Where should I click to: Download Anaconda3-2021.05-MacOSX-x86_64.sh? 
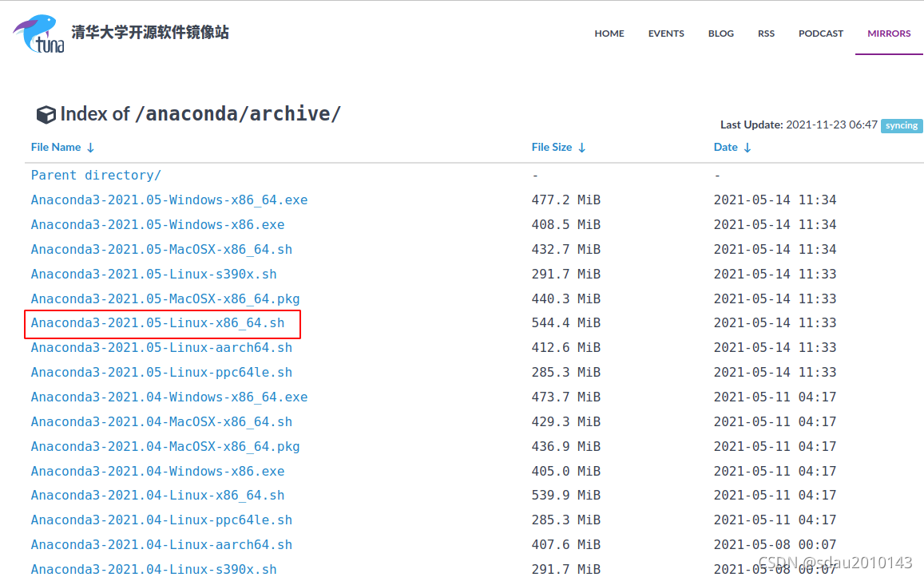161,249
